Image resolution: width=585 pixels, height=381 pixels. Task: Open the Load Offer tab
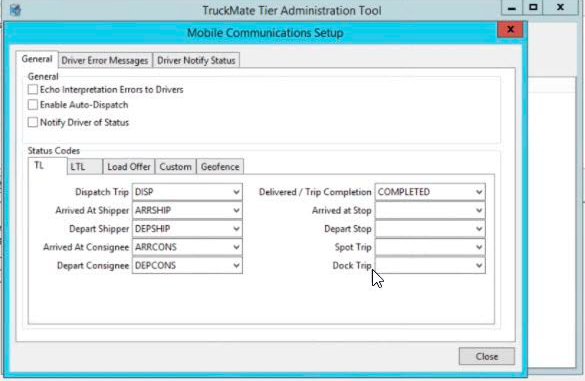[129, 167]
